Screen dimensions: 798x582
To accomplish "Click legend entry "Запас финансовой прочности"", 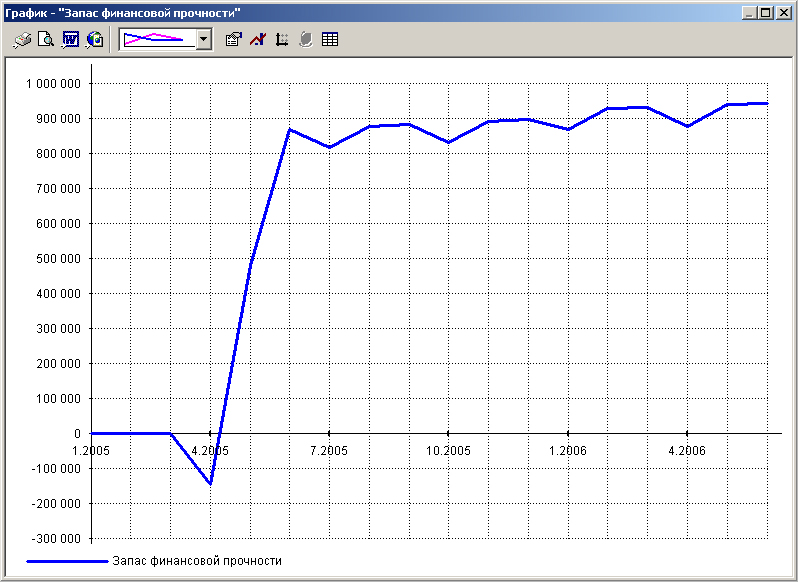I will [x=197, y=561].
